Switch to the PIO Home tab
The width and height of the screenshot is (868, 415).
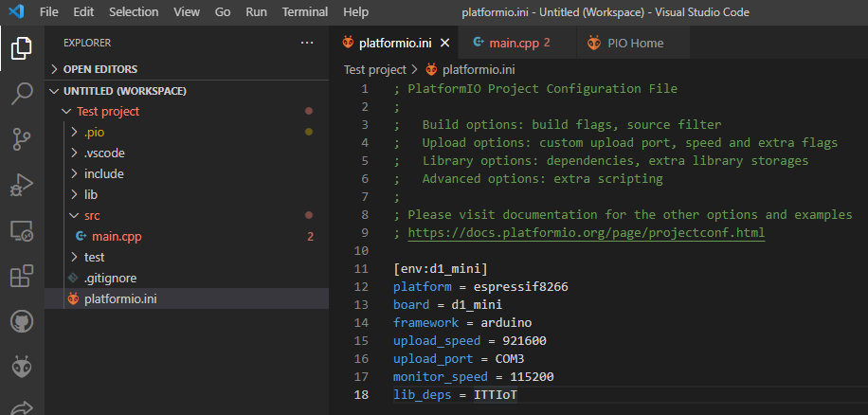click(634, 43)
